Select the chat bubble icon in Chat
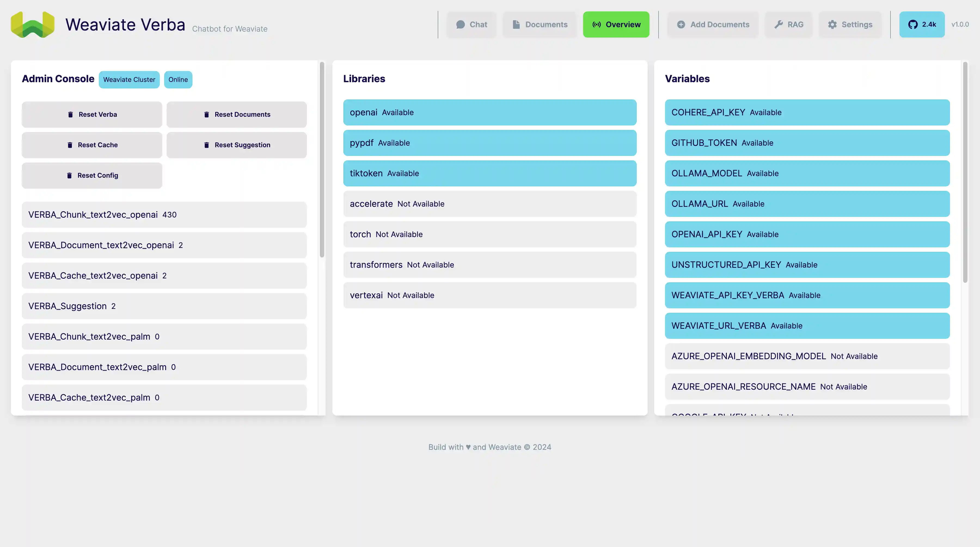The height and width of the screenshot is (547, 980). point(460,24)
